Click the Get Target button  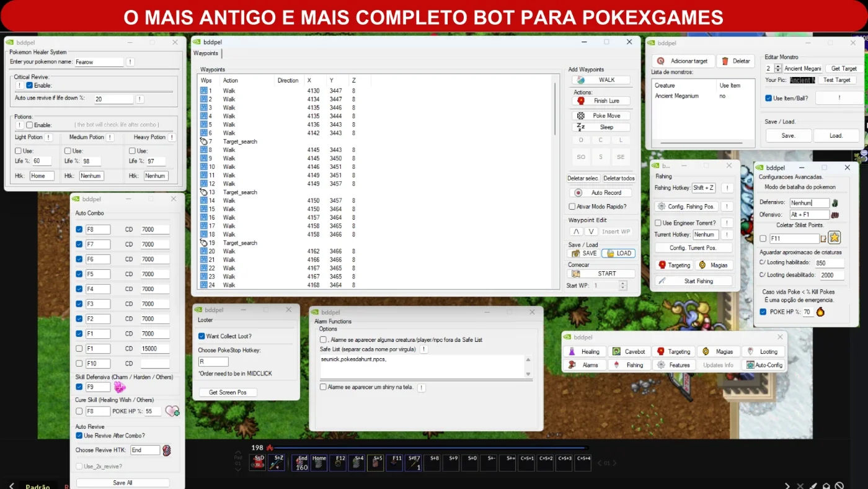click(843, 68)
